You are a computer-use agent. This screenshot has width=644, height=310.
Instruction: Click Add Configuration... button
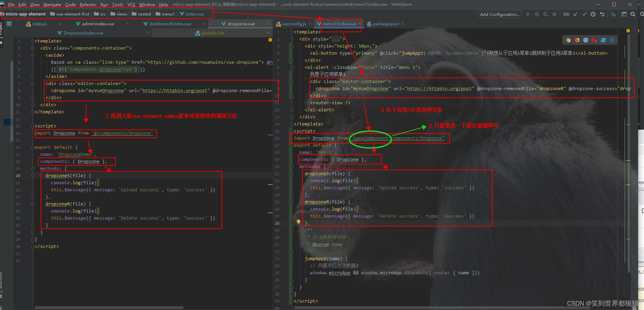pyautogui.click(x=499, y=14)
